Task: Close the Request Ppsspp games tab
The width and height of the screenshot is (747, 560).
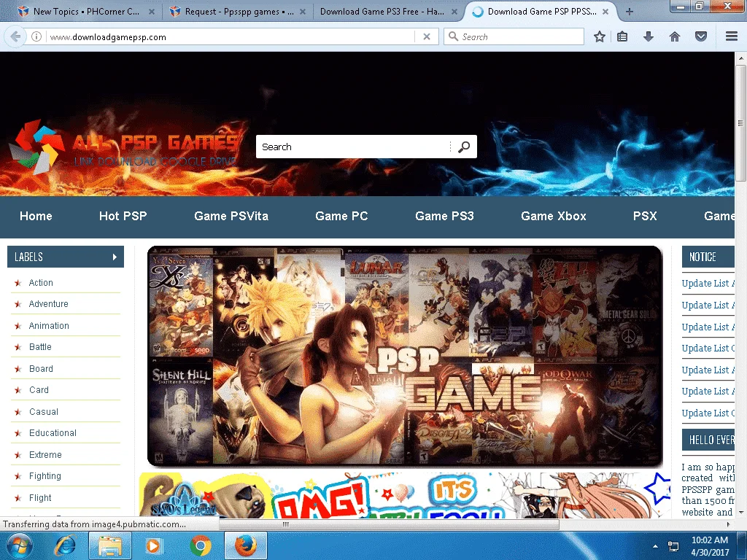Action: tap(303, 12)
